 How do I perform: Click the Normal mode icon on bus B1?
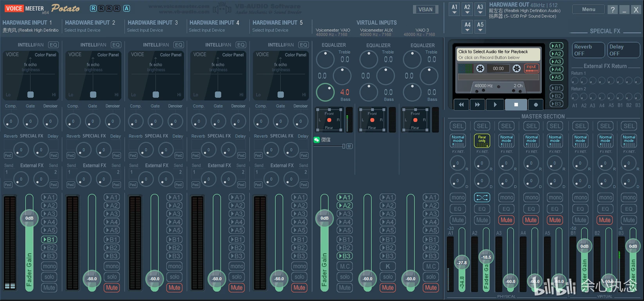click(x=580, y=141)
